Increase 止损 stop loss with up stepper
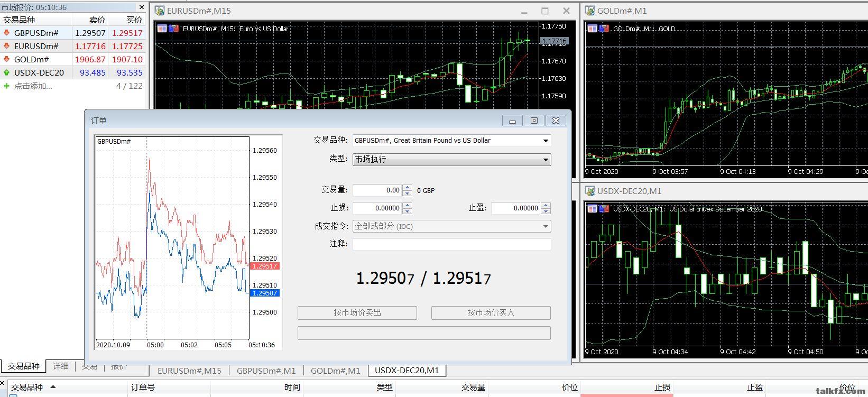The height and width of the screenshot is (397, 868). [x=407, y=206]
